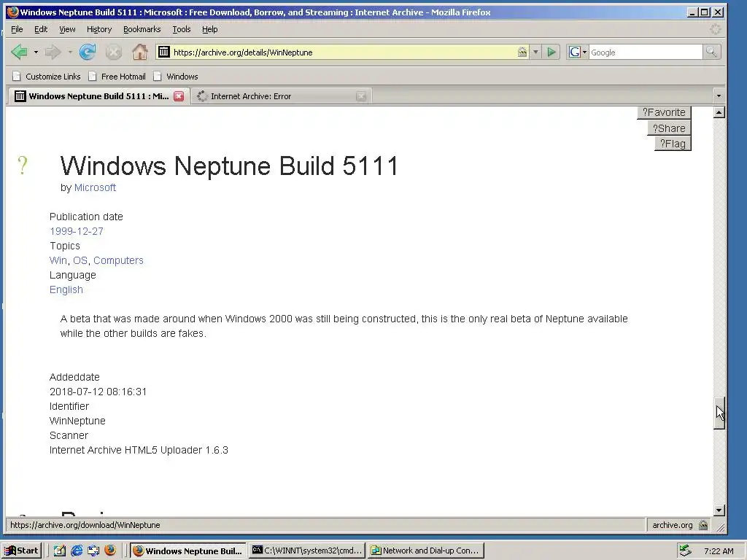Viewport: 747px width, 560px height.
Task: Open the Free Hotmail bookmark
Action: (x=117, y=76)
